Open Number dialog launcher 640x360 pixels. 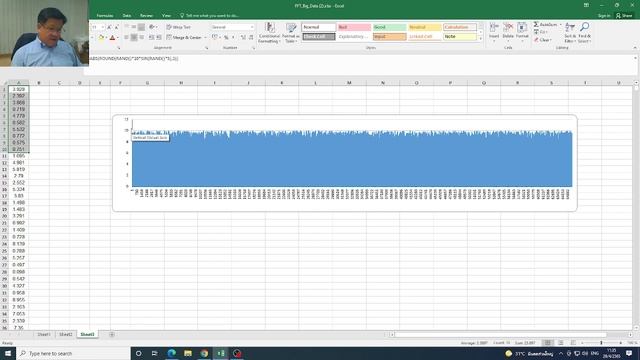[253, 48]
